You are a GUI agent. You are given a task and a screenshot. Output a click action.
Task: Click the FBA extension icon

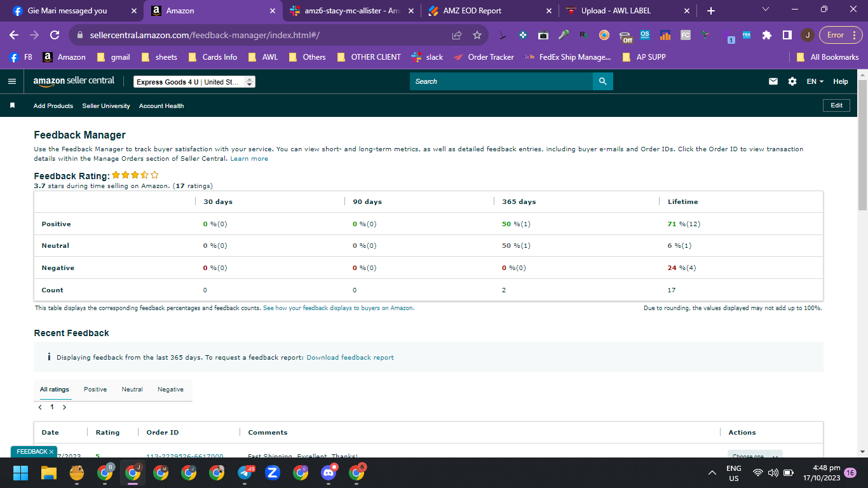click(746, 35)
